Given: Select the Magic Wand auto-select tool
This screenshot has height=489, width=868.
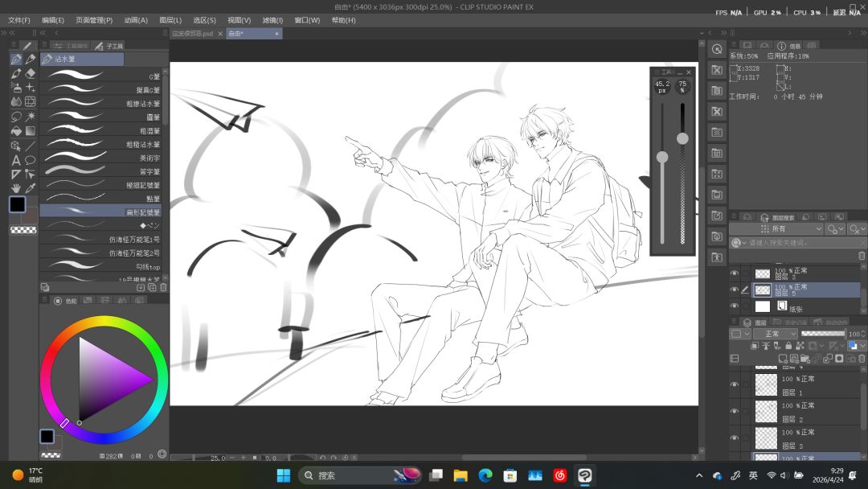Looking at the screenshot, I should point(31,117).
